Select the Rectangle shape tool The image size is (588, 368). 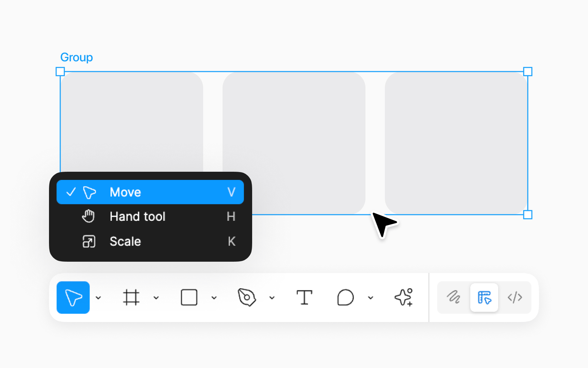click(x=189, y=297)
